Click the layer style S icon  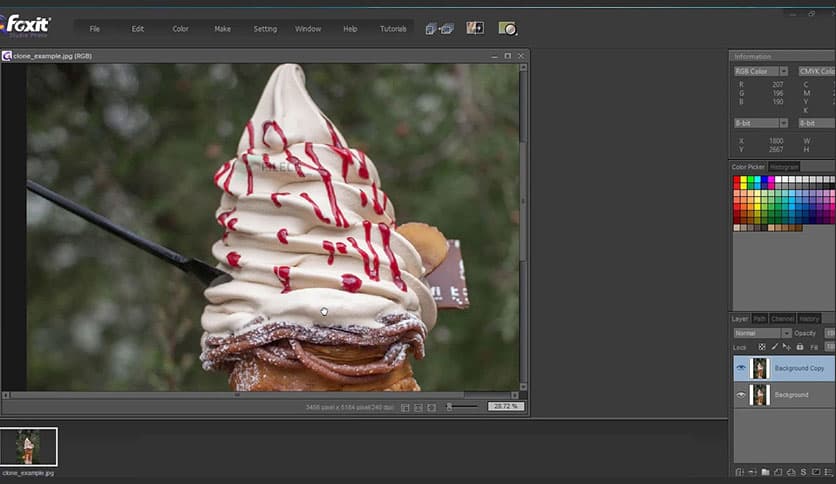click(x=803, y=472)
